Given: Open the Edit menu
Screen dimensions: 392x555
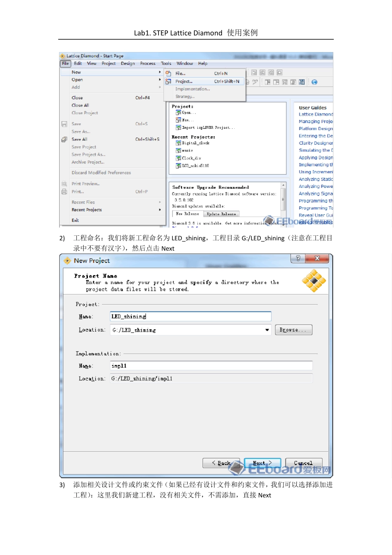Looking at the screenshot, I should click(x=78, y=64).
